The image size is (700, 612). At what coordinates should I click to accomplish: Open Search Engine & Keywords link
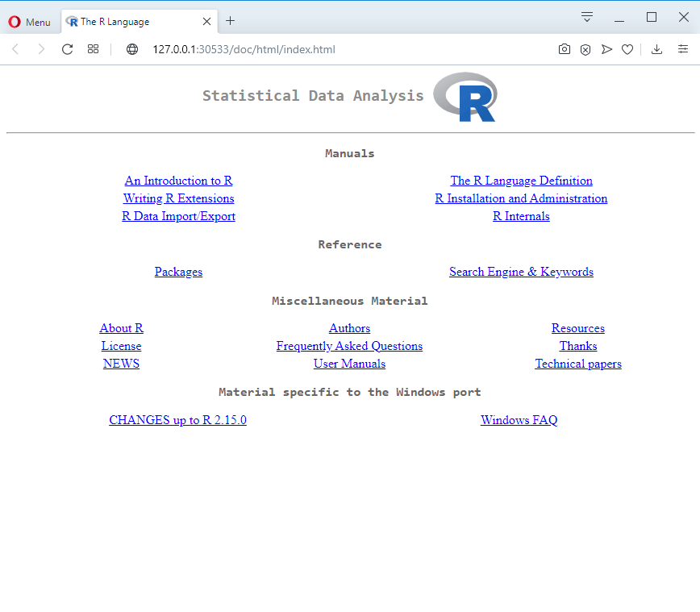click(x=521, y=272)
